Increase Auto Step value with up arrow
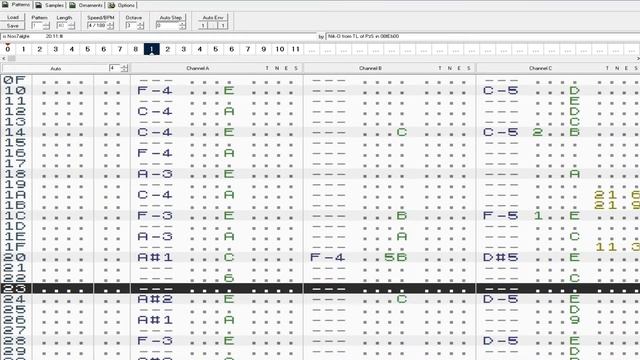The image size is (640, 360). pos(182,24)
